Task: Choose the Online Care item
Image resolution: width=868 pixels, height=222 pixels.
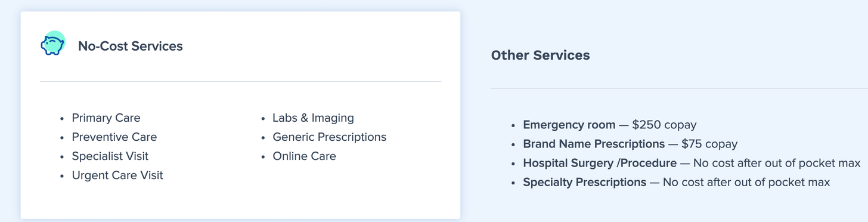Action: point(305,156)
